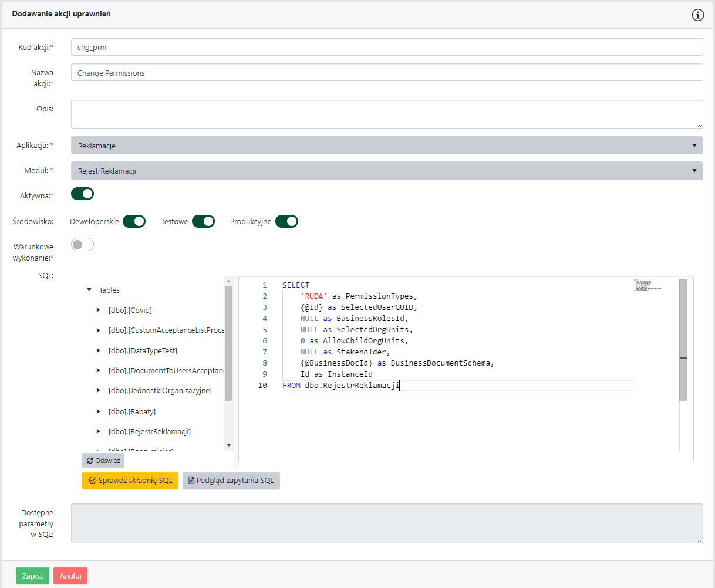Disable the Testowe environment toggle
715x588 pixels.
[x=203, y=221]
